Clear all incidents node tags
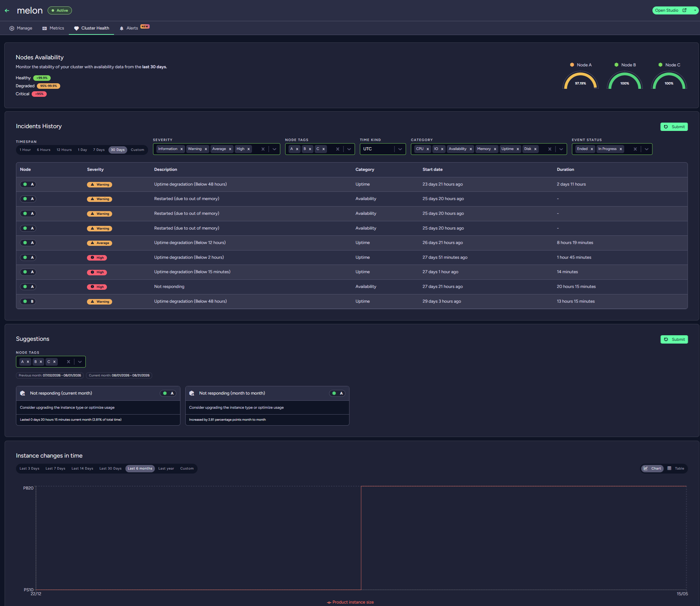This screenshot has height=606, width=700. tap(337, 149)
